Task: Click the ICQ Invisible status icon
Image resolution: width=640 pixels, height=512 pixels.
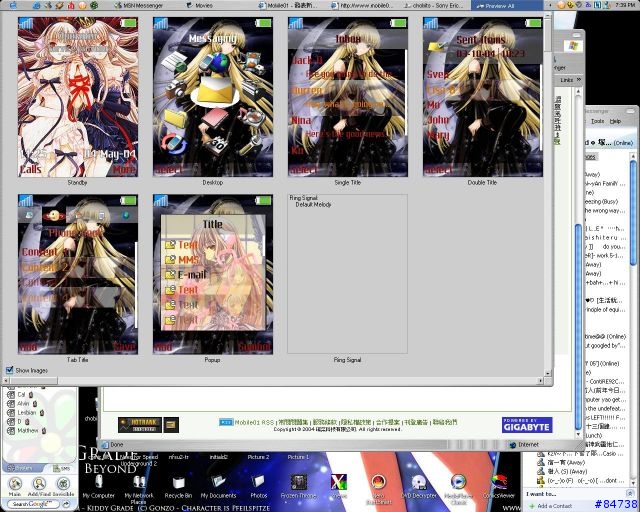Action: pyautogui.click(x=63, y=486)
